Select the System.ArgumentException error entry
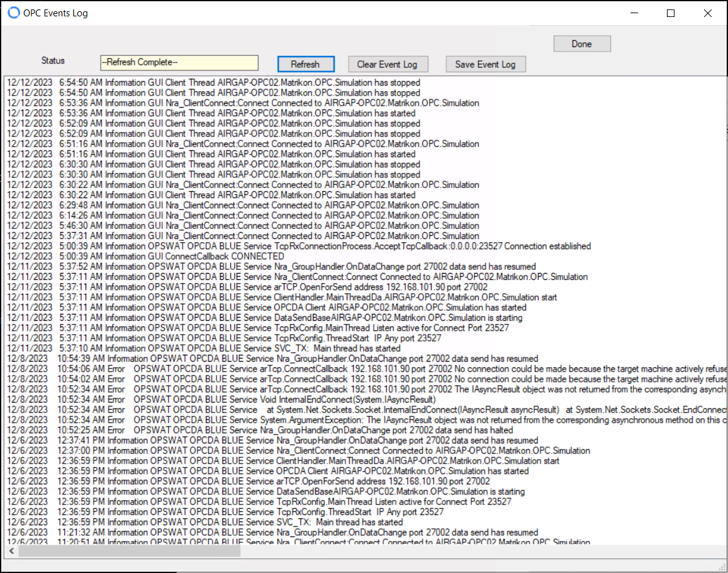 367,420
